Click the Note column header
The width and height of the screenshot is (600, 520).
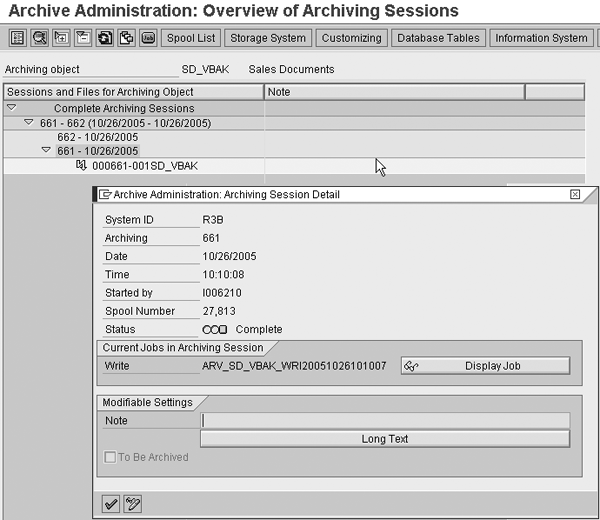coord(394,92)
